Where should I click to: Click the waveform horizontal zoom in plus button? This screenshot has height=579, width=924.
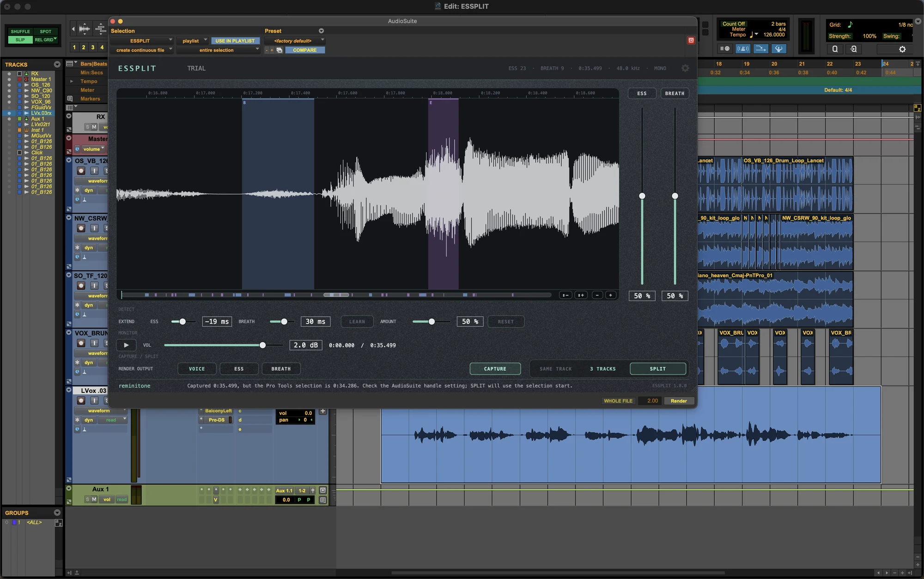click(611, 295)
